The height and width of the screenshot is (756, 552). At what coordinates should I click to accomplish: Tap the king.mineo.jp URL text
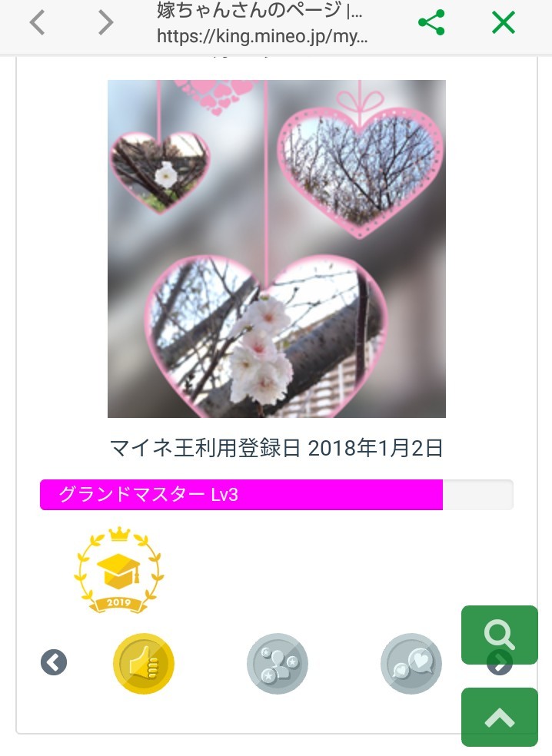pyautogui.click(x=262, y=35)
